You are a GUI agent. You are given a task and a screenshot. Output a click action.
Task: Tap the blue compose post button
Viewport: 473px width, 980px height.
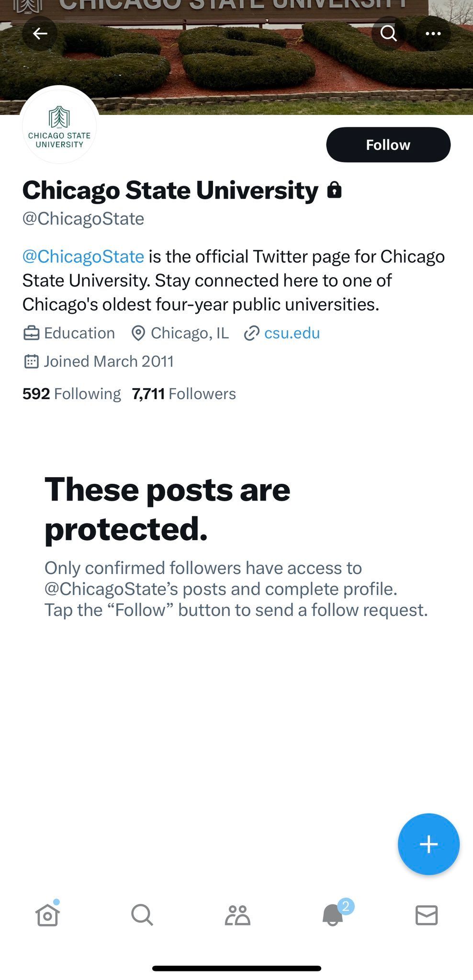click(428, 844)
